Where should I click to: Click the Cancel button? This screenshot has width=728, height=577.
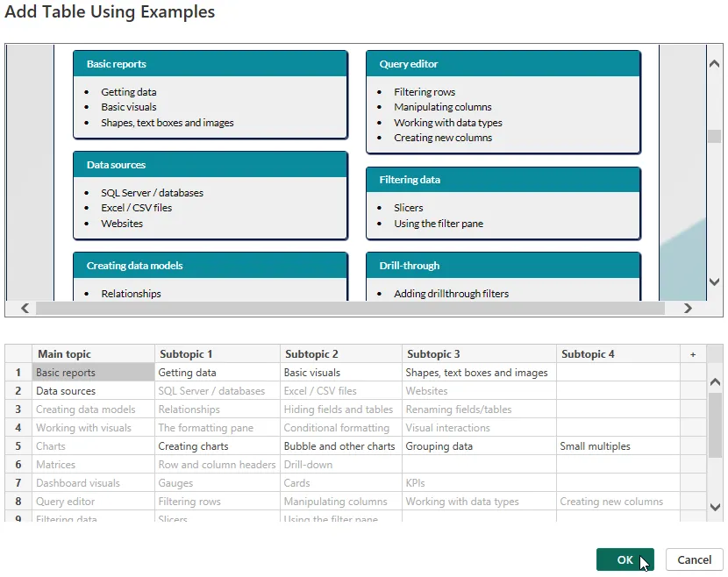click(x=694, y=559)
